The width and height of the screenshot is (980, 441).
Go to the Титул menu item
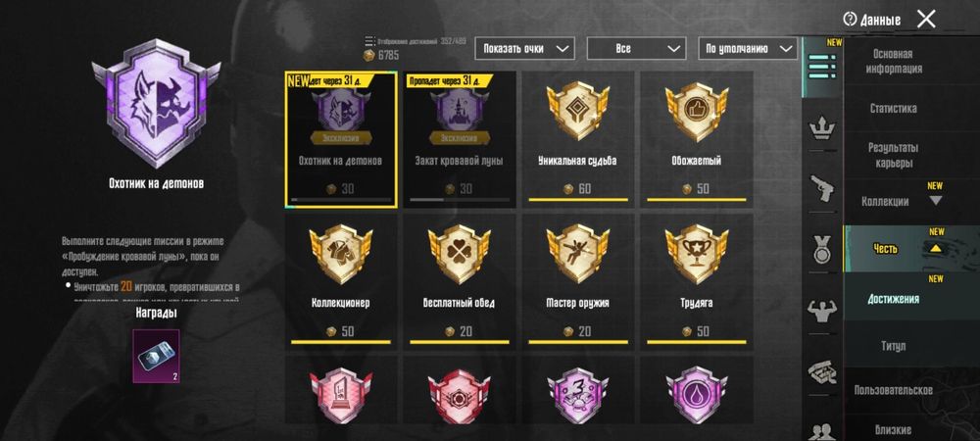[x=893, y=345]
